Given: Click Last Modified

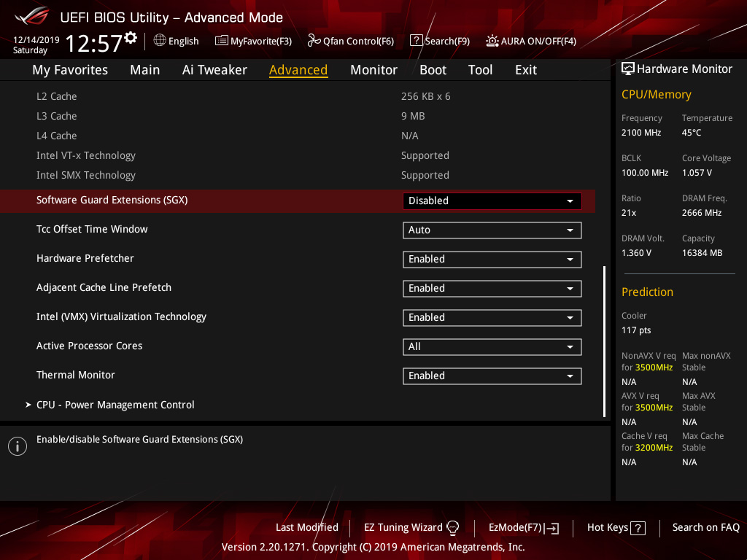Looking at the screenshot, I should (x=307, y=527).
